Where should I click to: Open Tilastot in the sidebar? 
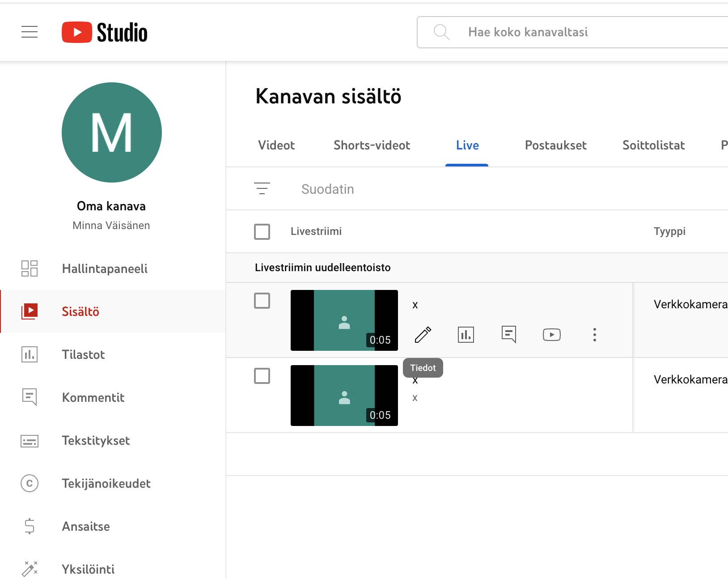(x=83, y=354)
